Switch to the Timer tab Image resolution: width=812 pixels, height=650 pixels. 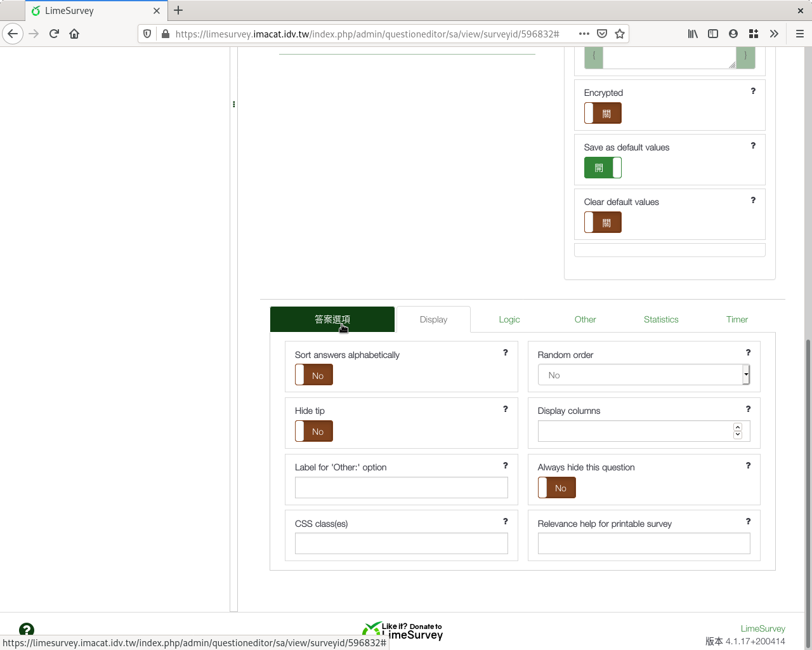point(737,319)
